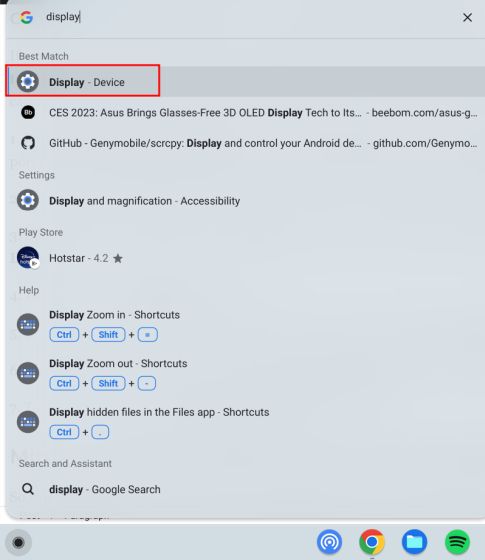The image size is (485, 560).
Task: Click keyboard icon next to hidden files shortcut
Action: tap(28, 422)
